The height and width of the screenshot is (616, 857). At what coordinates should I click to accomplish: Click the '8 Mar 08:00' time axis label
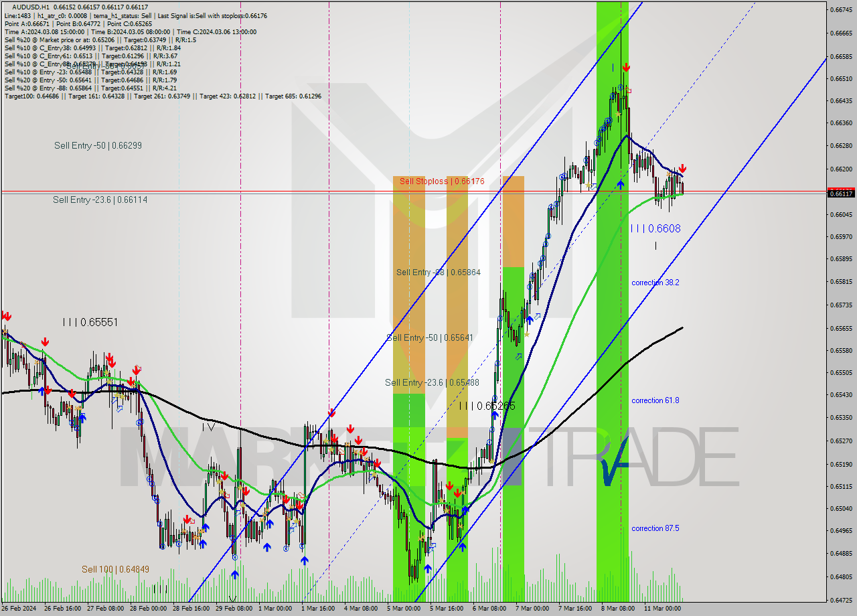click(x=617, y=609)
